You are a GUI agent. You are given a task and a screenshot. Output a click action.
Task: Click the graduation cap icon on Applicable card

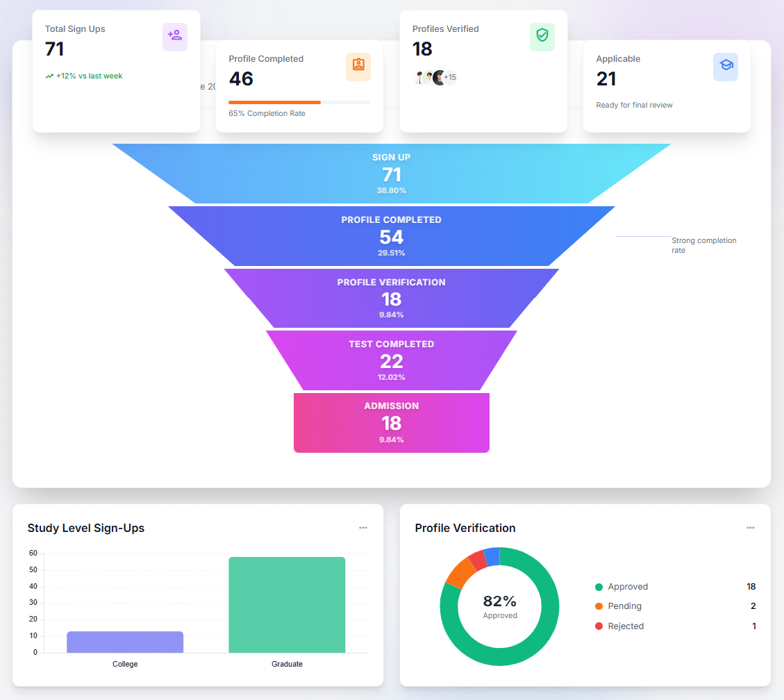coord(725,67)
